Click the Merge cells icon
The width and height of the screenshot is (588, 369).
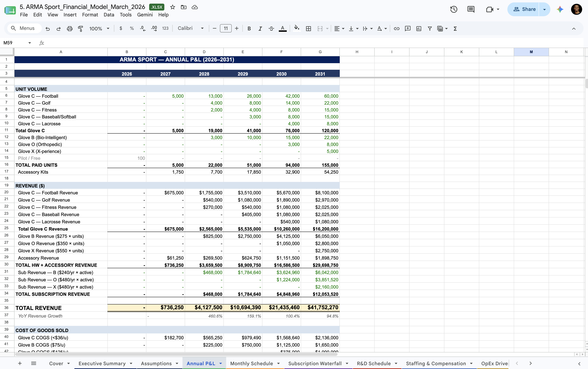(320, 28)
